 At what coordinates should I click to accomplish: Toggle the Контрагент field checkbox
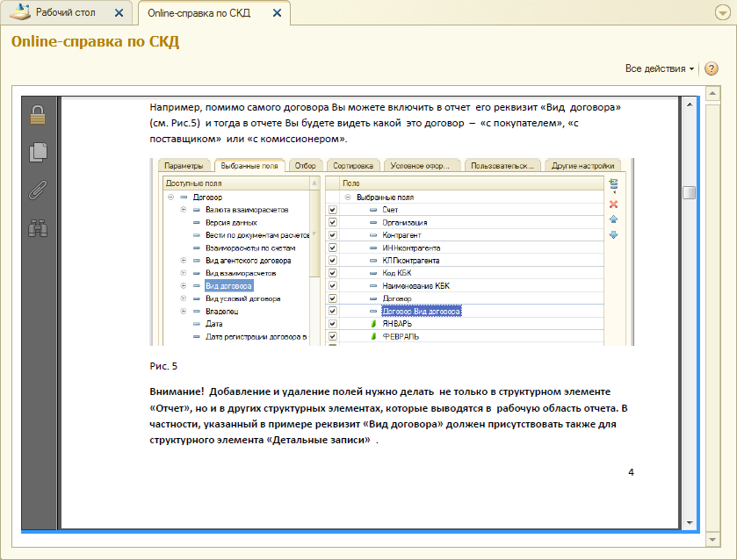333,235
